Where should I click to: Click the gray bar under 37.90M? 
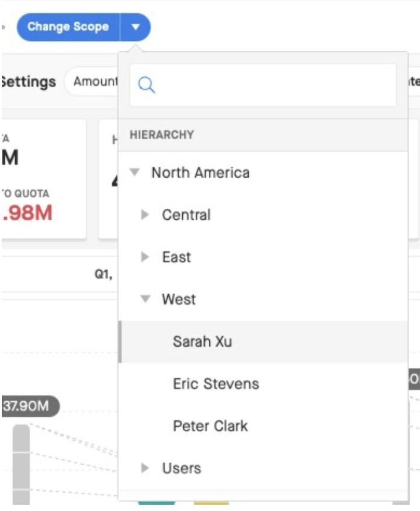(21, 464)
